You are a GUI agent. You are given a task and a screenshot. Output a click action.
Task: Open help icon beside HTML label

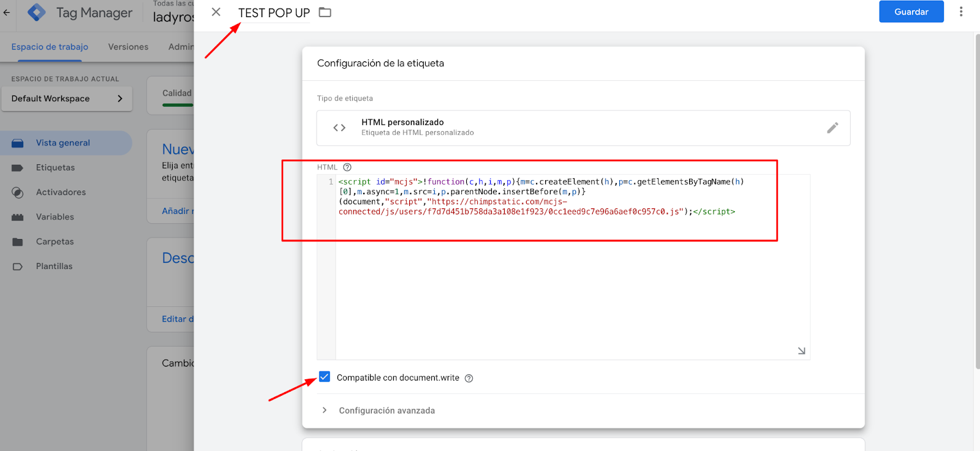(347, 167)
